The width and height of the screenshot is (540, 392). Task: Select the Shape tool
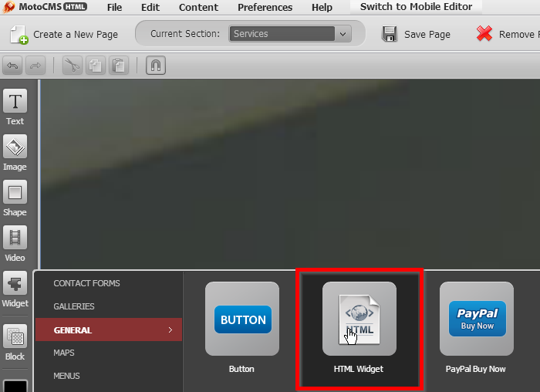click(x=15, y=192)
